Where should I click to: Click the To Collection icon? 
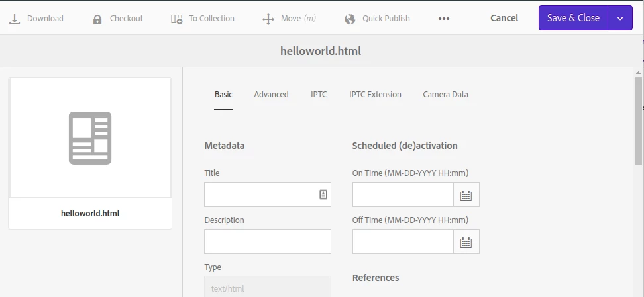pyautogui.click(x=177, y=19)
